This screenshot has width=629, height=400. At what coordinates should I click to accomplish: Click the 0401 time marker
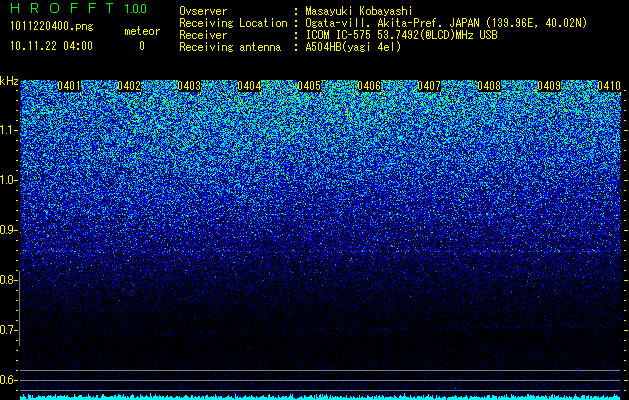69,86
